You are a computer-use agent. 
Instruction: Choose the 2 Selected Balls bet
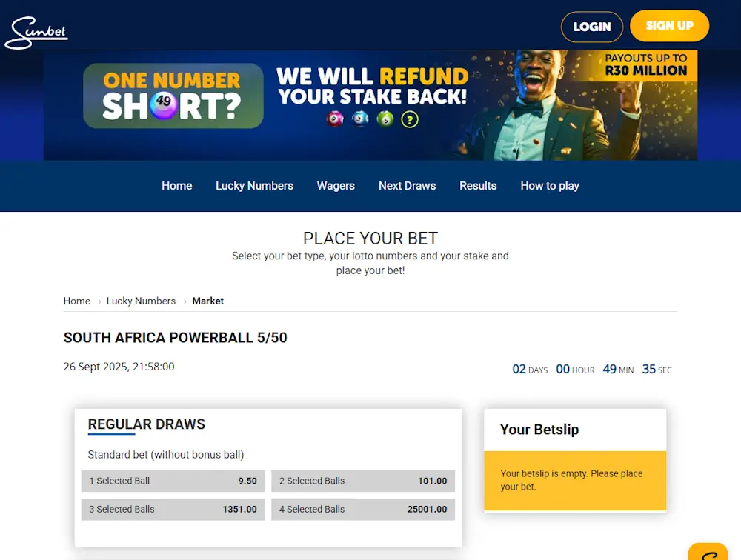click(363, 481)
